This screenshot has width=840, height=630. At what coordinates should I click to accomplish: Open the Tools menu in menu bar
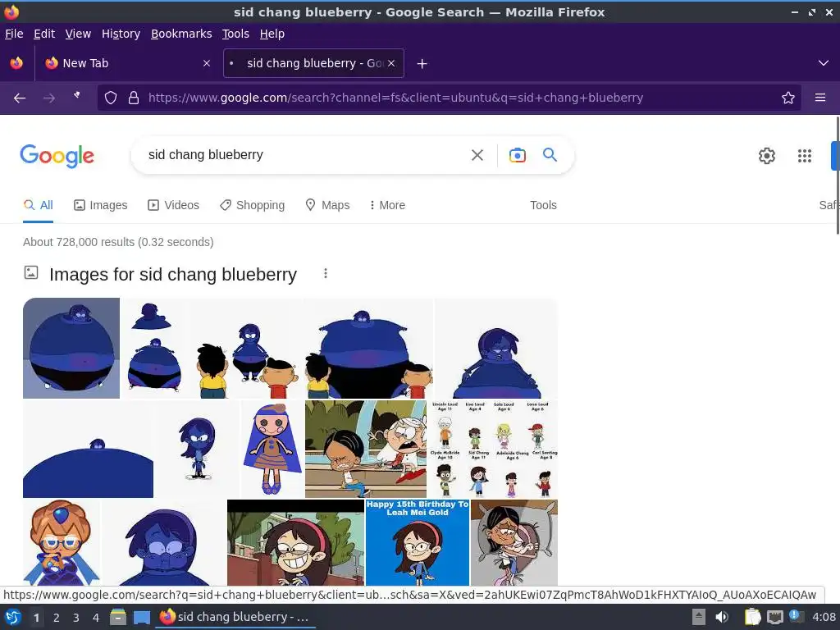pos(235,34)
